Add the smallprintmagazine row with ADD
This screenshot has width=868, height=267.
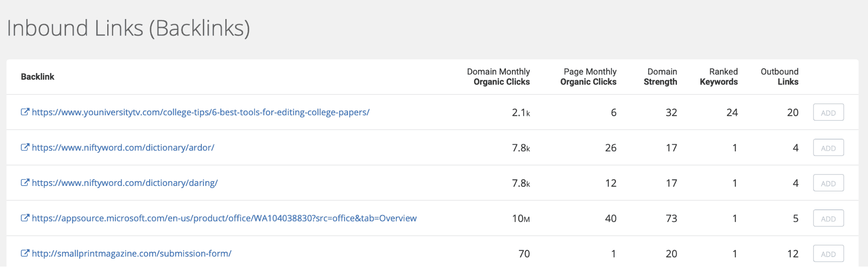click(828, 254)
